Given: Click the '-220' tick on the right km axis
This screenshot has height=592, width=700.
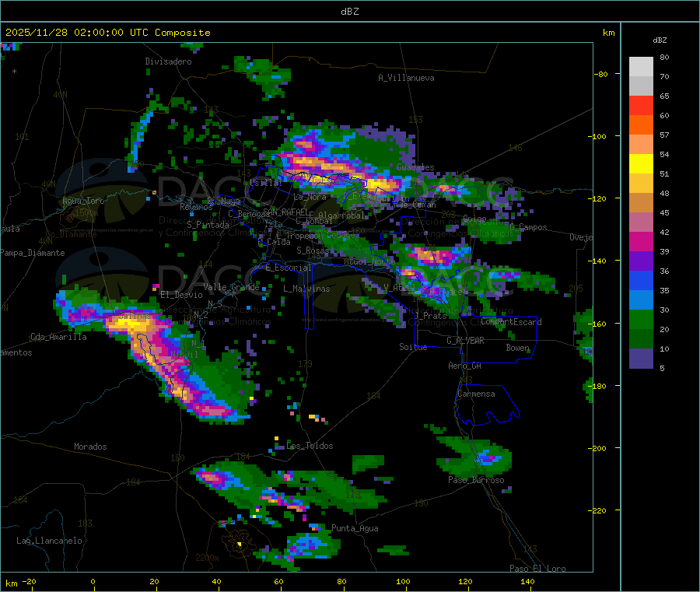Looking at the screenshot, I should [x=597, y=510].
